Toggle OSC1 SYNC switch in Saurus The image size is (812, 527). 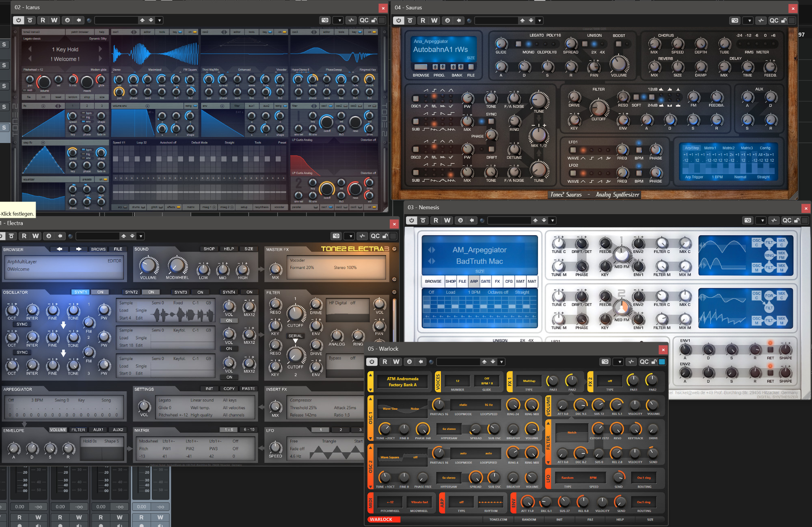[491, 121]
